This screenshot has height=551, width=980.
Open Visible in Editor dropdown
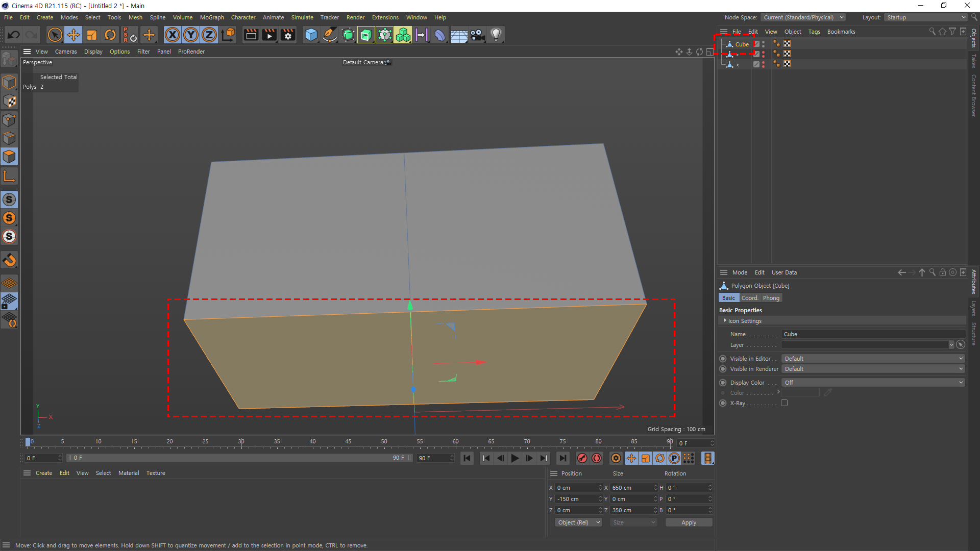click(x=873, y=359)
